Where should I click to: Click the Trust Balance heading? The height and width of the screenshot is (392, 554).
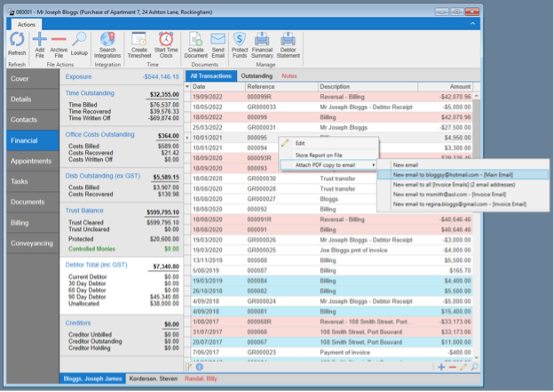pyautogui.click(x=84, y=210)
